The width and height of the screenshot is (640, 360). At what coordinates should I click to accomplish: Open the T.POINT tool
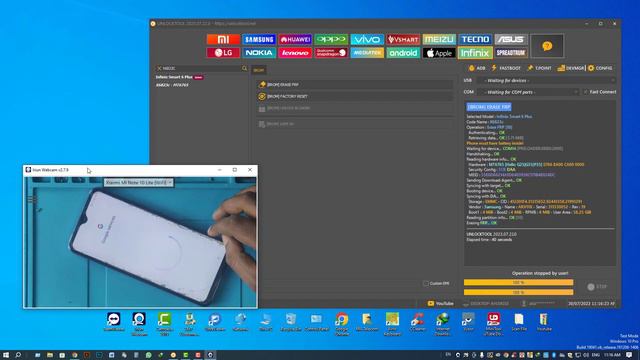click(539, 68)
